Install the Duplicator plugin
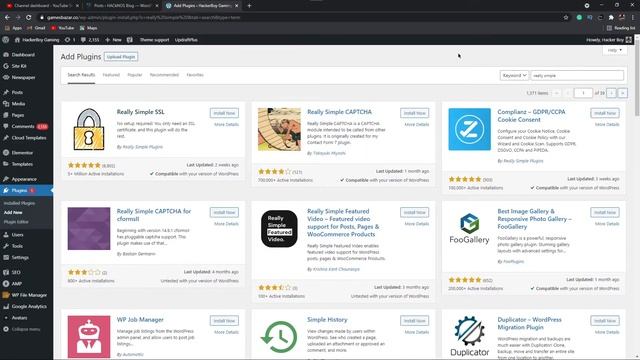The width and height of the screenshot is (640, 360). click(605, 321)
